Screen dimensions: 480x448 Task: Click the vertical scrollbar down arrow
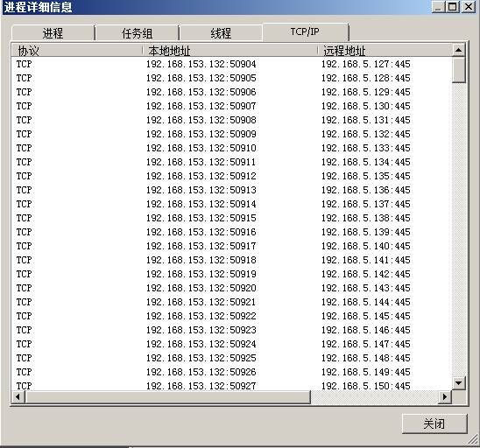click(459, 382)
